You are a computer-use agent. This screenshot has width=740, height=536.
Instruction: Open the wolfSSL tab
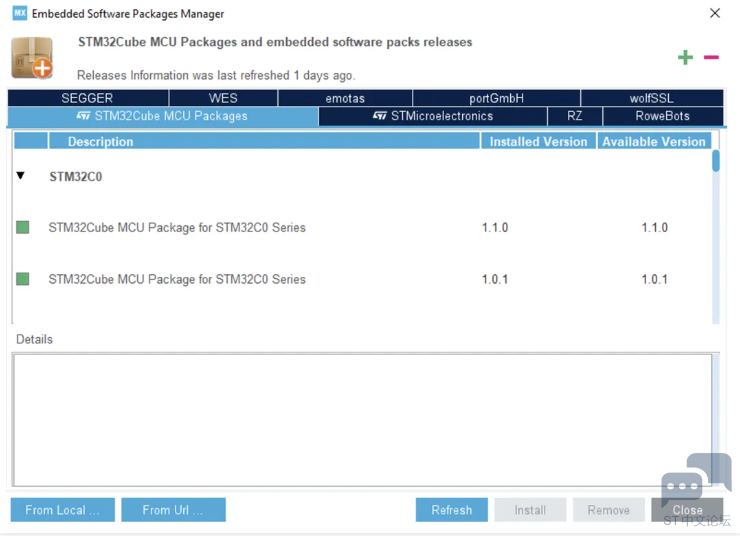point(652,98)
